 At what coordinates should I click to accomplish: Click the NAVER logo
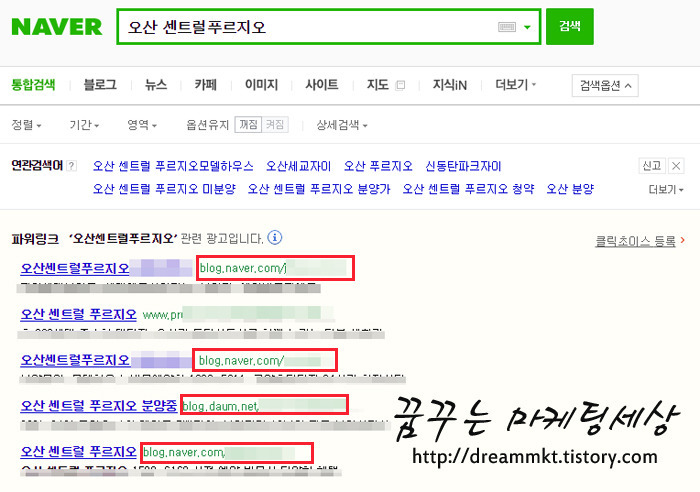pos(57,27)
